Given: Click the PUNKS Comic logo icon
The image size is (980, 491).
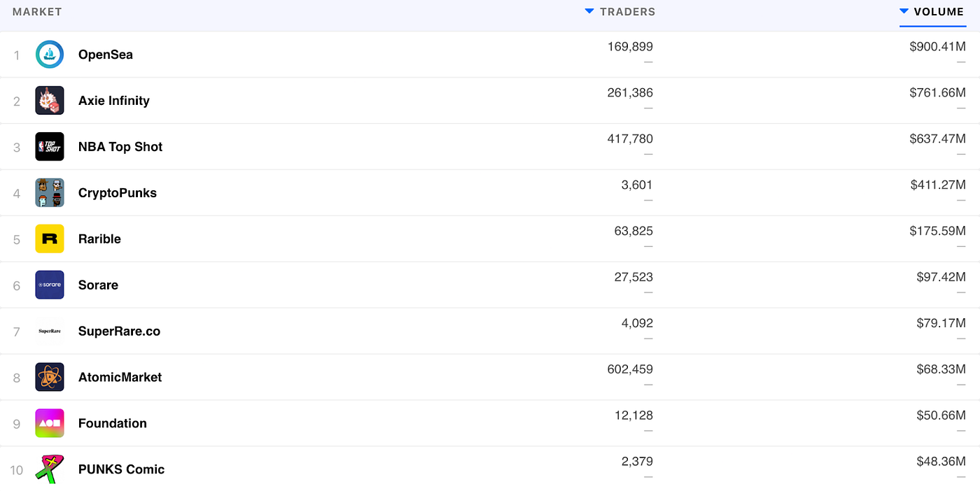Looking at the screenshot, I should point(50,469).
